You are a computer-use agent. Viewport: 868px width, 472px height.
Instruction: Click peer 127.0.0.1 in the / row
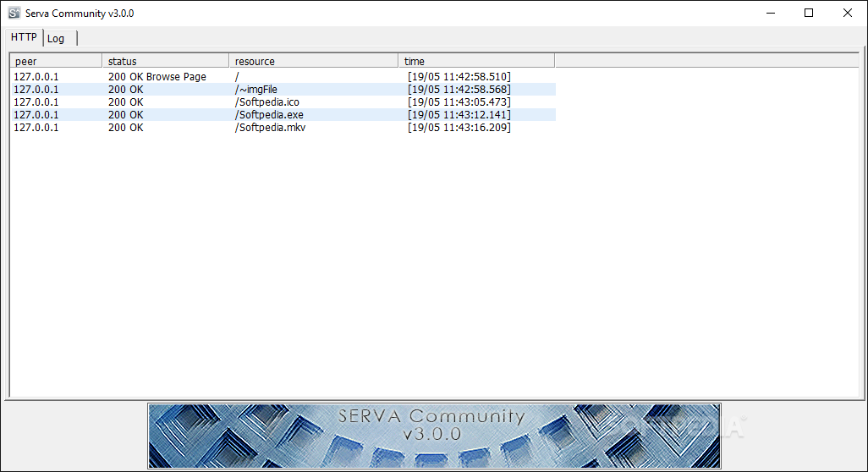point(36,76)
